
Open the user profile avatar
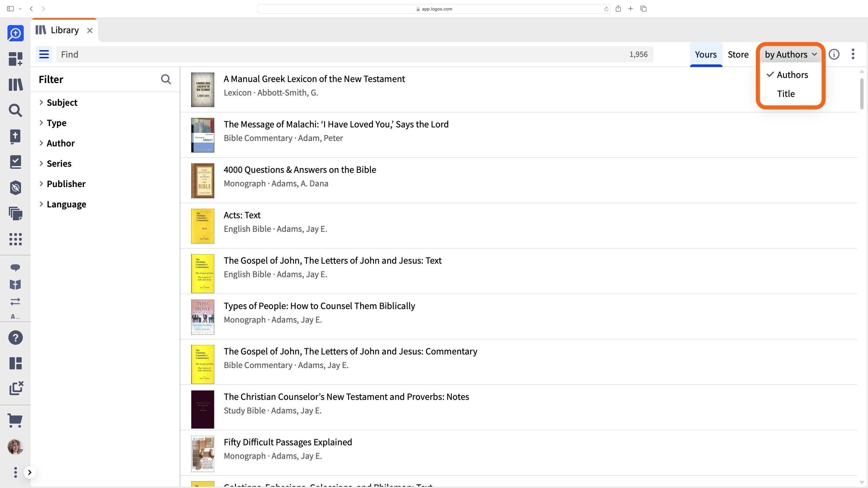tap(15, 447)
